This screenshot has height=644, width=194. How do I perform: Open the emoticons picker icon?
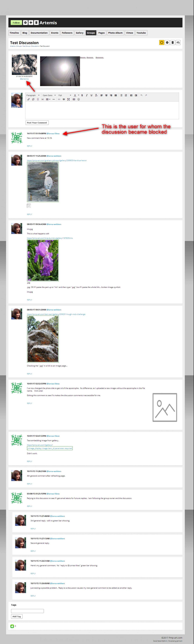(x=79, y=99)
